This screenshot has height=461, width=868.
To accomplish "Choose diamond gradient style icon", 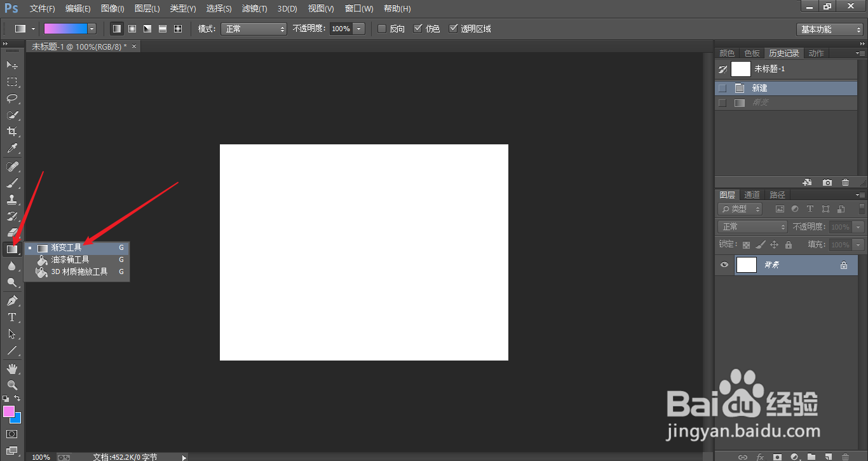I will pos(178,29).
